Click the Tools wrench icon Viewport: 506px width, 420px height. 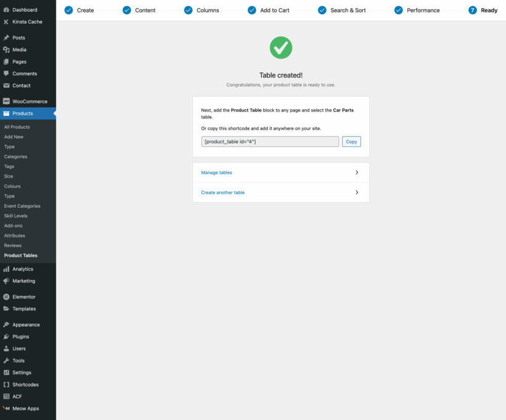click(x=6, y=361)
